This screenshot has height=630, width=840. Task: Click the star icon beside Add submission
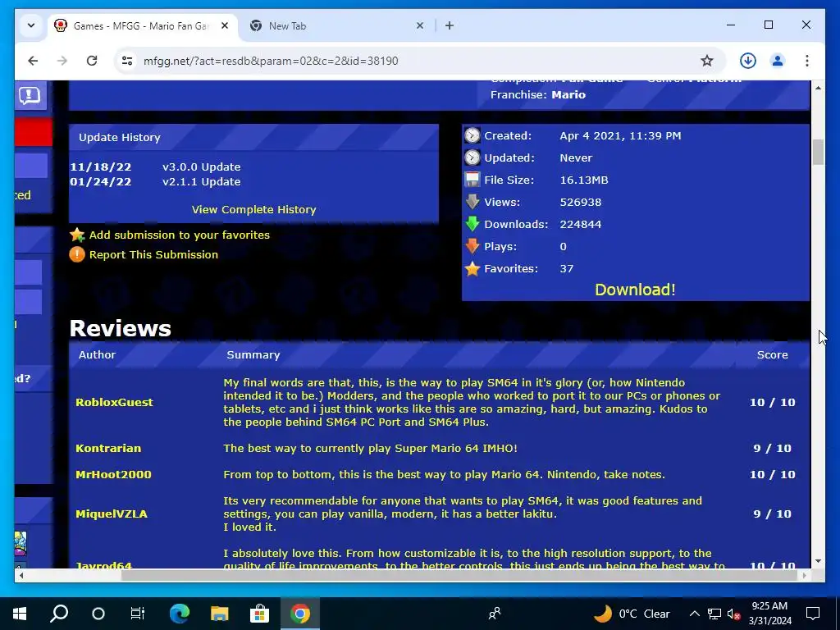tap(77, 235)
